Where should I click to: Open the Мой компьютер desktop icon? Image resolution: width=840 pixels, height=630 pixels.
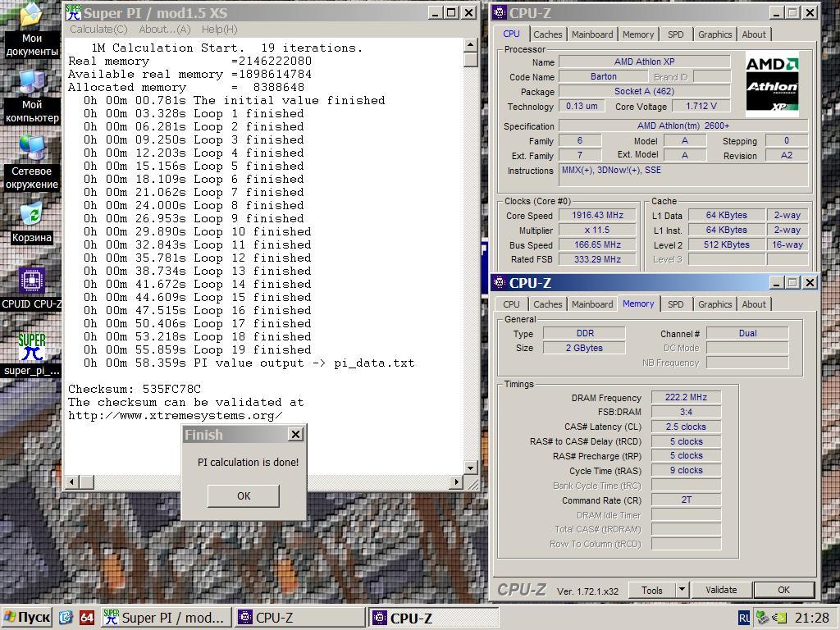[x=32, y=97]
